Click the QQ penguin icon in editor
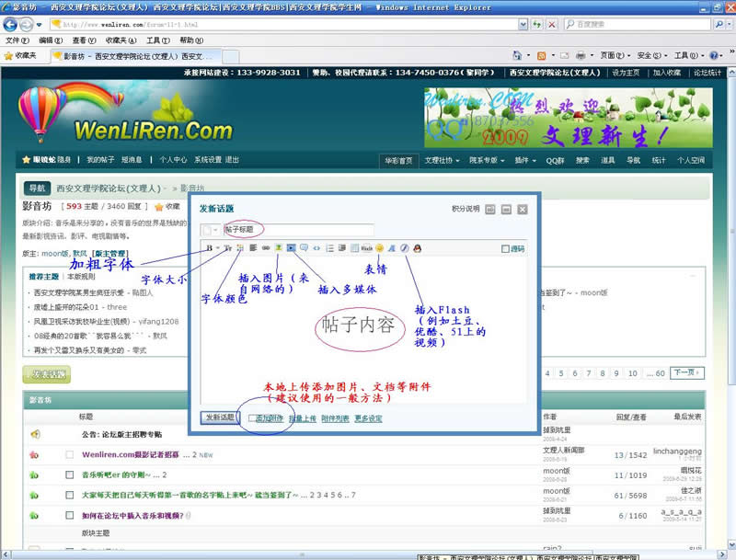 (418, 248)
